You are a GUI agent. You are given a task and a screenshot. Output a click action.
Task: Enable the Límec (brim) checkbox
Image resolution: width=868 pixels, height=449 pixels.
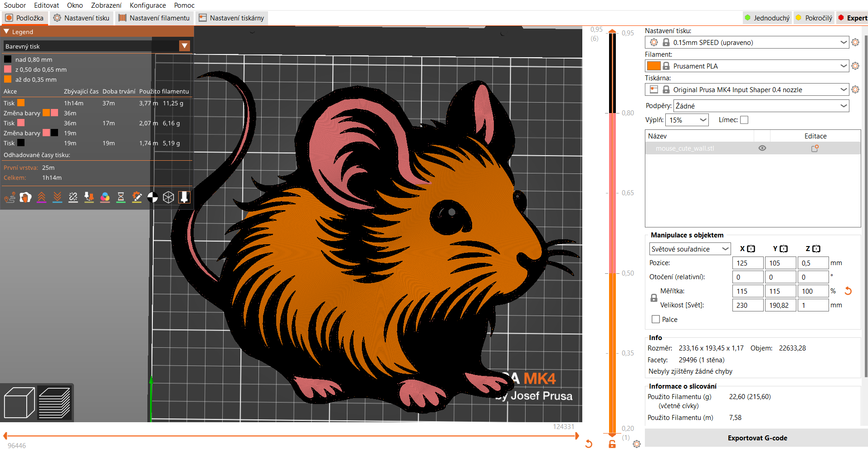coord(744,120)
